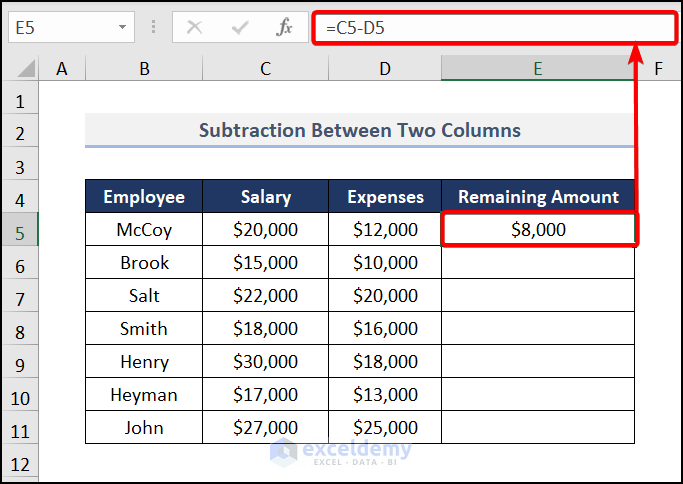Viewport: 683px width, 484px height.
Task: Open the Name Box dropdown arrow
Action: click(122, 27)
